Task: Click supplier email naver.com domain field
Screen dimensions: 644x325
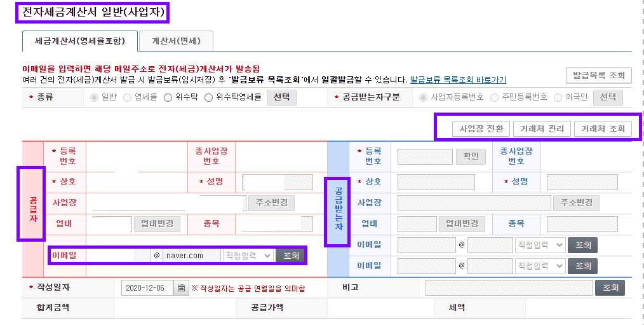Action: [x=192, y=256]
